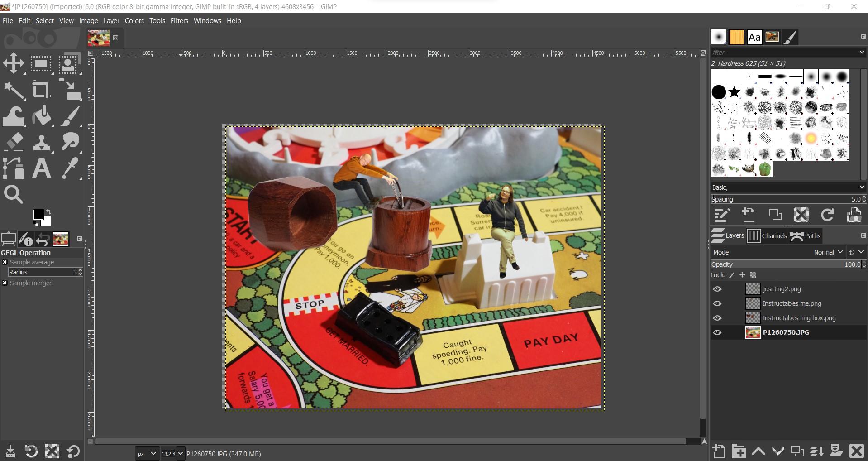868x461 pixels.
Task: Delete the selected layer
Action: coord(856,451)
